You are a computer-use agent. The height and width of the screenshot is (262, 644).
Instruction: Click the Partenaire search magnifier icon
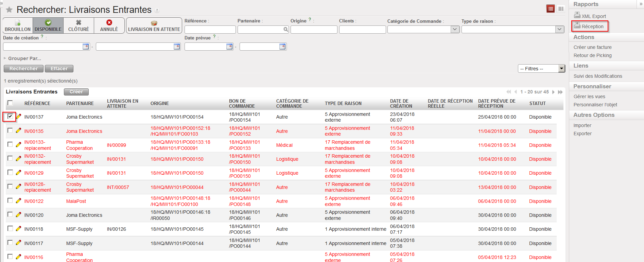286,30
